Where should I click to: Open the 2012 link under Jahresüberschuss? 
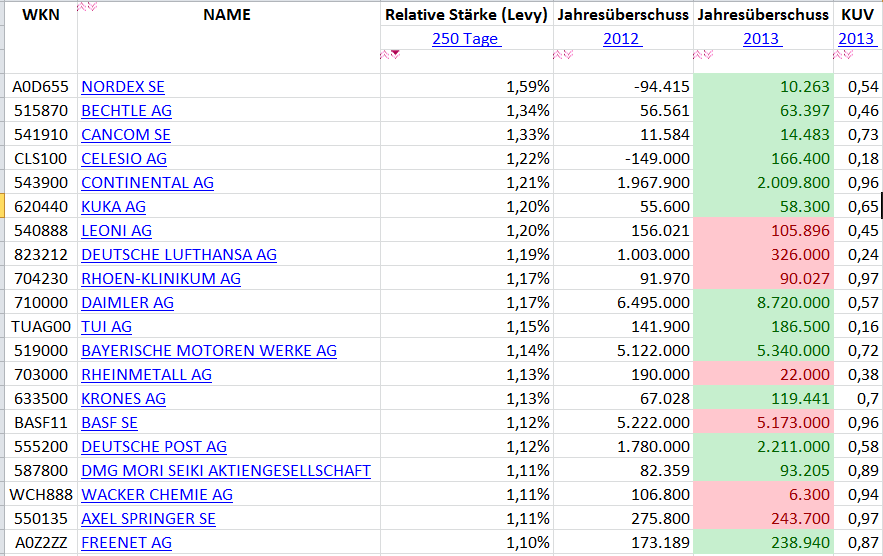[622, 39]
